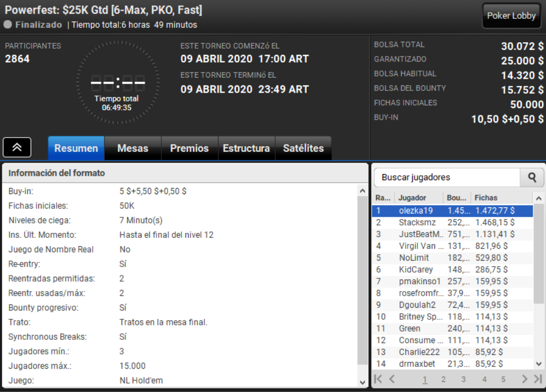Focus the Buscar jugadores search field
546x392 pixels.
click(x=447, y=177)
